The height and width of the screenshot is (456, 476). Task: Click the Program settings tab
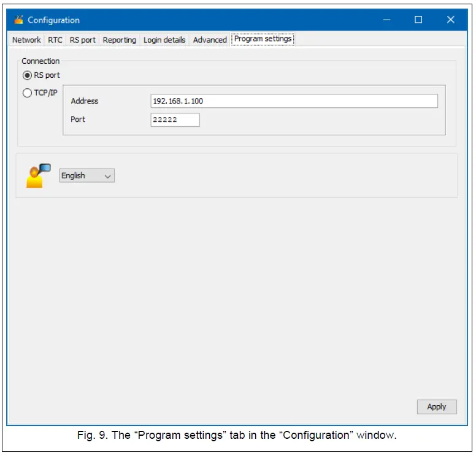click(263, 39)
